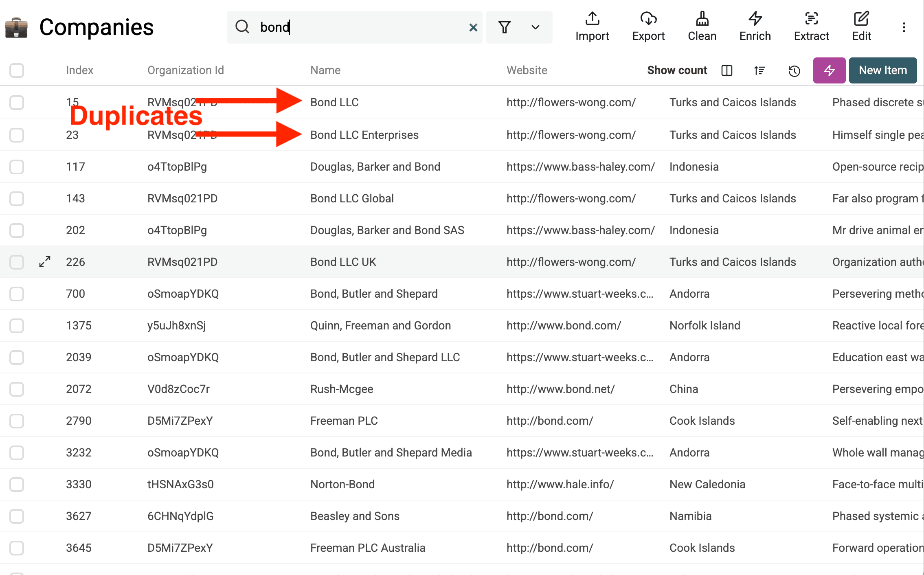
Task: Clear the bond search query
Action: tap(472, 27)
